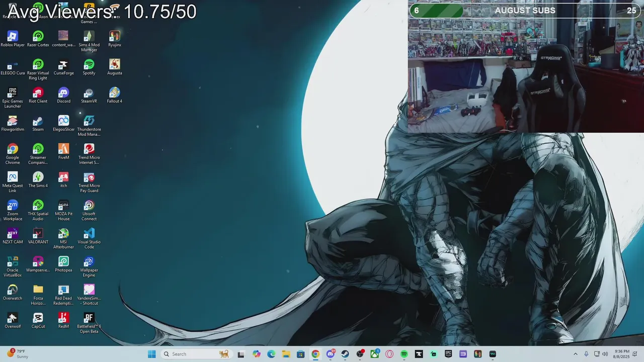Select the RedM desktop icon
644x362 pixels.
pos(63,320)
